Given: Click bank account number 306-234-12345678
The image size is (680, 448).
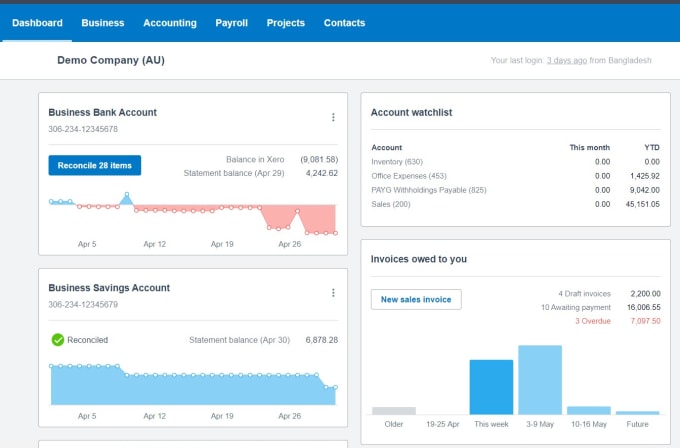Looking at the screenshot, I should point(83,129).
